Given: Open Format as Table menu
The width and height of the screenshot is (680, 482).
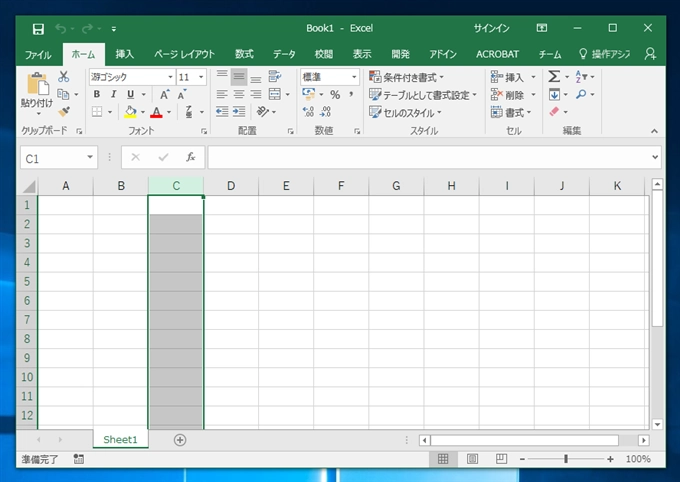Looking at the screenshot, I should point(422,95).
